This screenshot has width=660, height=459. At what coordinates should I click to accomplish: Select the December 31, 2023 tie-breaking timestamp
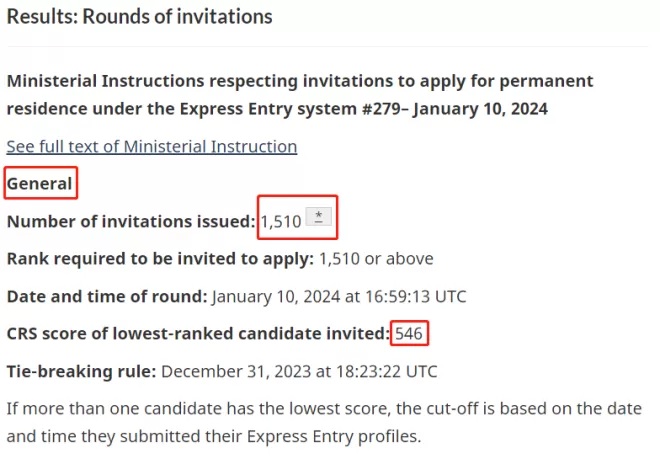(x=299, y=371)
